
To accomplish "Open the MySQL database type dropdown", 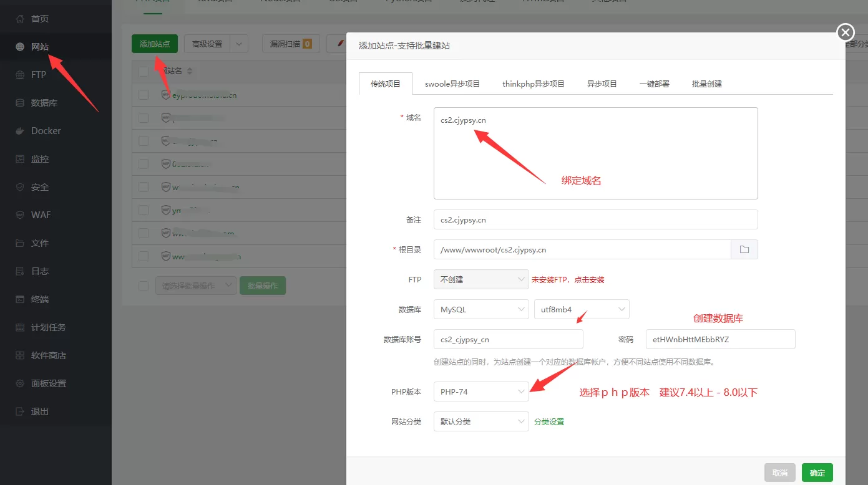I will 481,309.
